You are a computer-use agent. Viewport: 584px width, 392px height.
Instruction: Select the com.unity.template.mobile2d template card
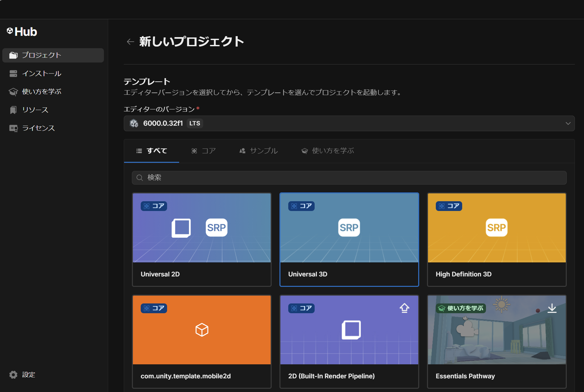pos(202,341)
